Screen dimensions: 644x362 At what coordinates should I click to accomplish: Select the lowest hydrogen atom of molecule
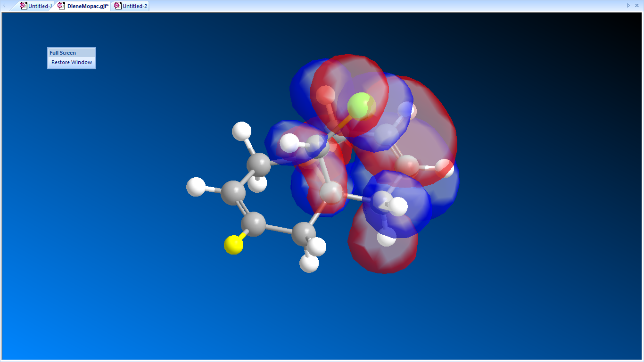click(309, 263)
